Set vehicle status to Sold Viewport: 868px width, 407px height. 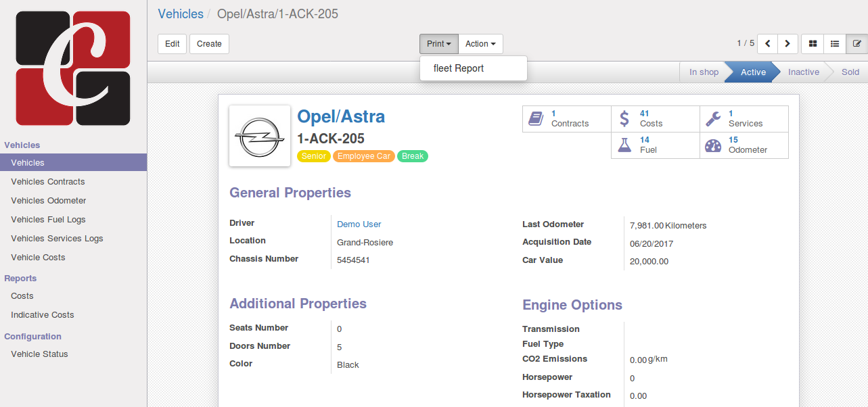[x=850, y=72]
